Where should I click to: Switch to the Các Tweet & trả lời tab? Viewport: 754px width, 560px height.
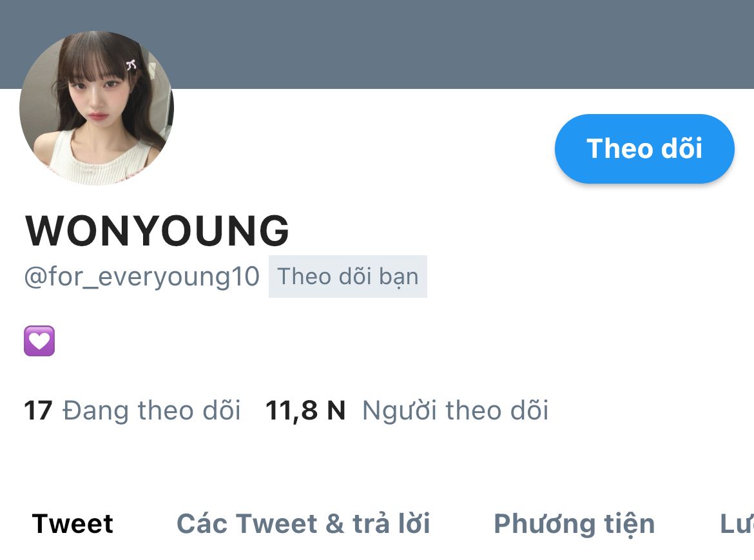coord(303,523)
